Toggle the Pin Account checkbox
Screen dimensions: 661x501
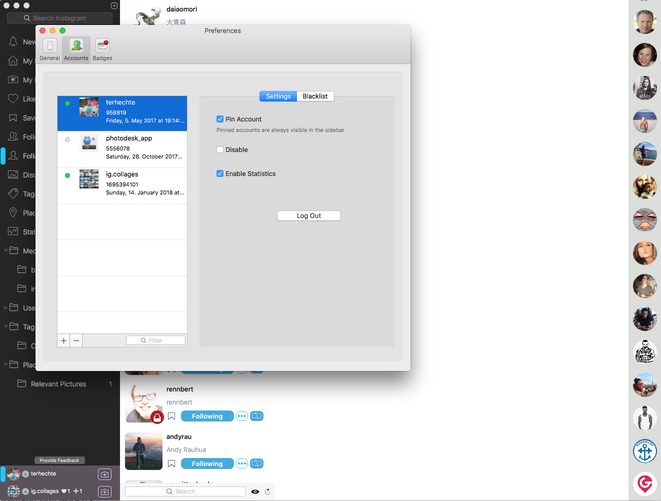click(220, 119)
